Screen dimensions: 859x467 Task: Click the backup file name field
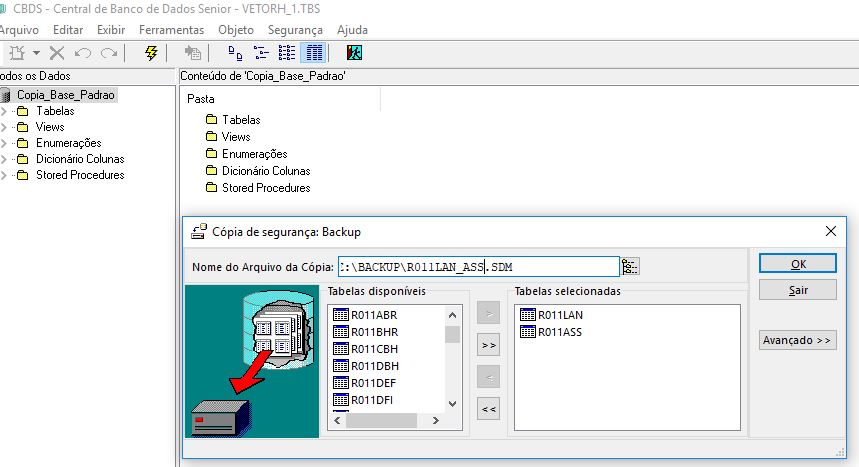(x=477, y=266)
